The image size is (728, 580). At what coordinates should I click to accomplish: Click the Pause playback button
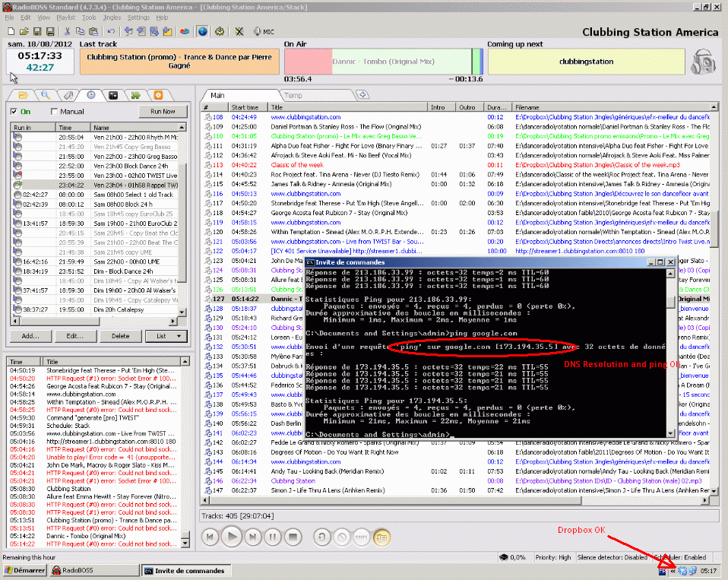273,537
